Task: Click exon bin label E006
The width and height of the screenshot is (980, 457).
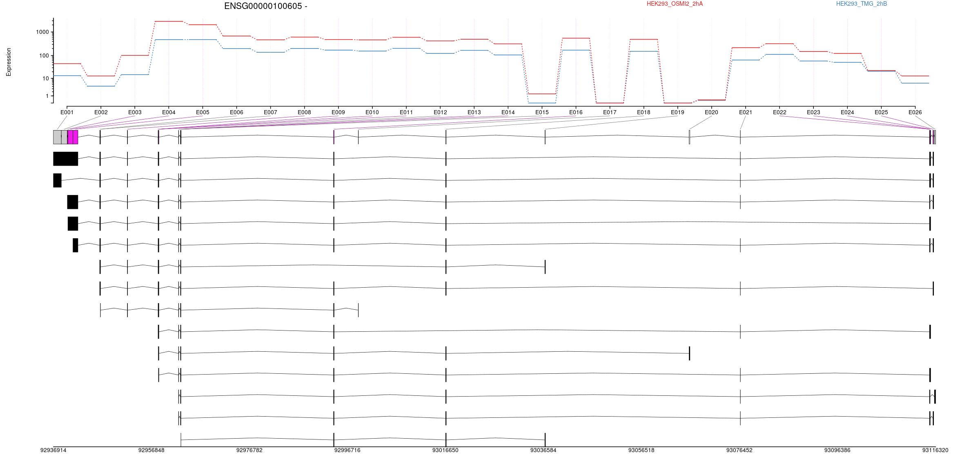Action: [x=236, y=112]
